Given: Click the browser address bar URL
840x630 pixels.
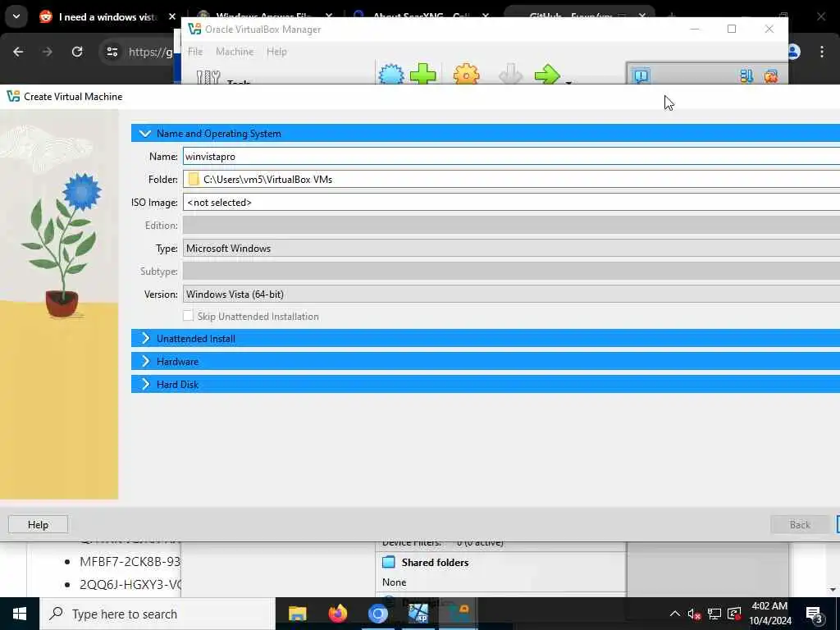Looking at the screenshot, I should [151, 52].
